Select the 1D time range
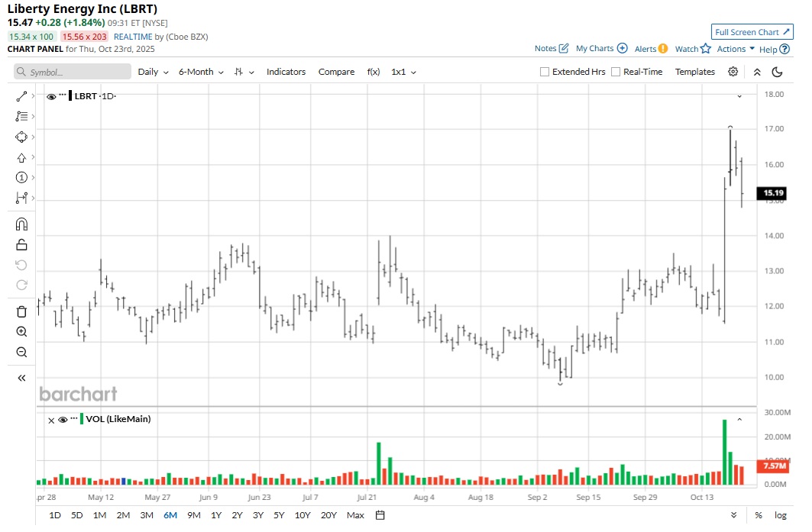Screen dimensions: 812x532 point(55,515)
